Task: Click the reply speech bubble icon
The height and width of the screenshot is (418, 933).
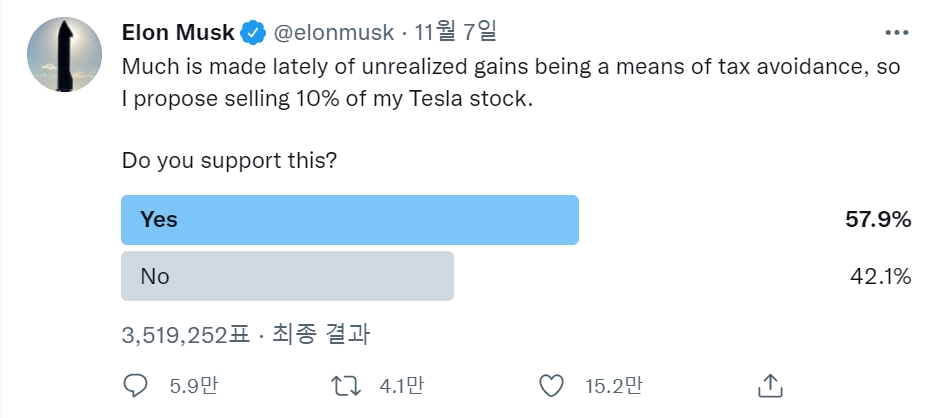Action: 135,386
